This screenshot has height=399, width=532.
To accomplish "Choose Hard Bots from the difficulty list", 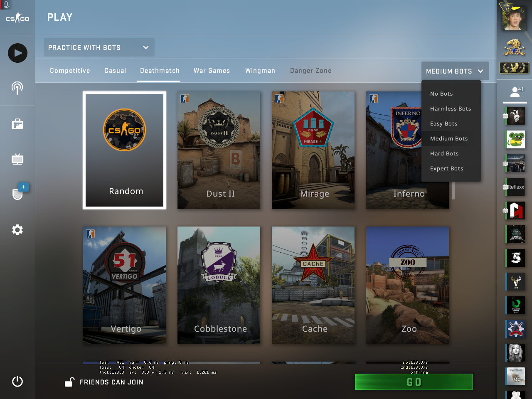I will (x=451, y=154).
